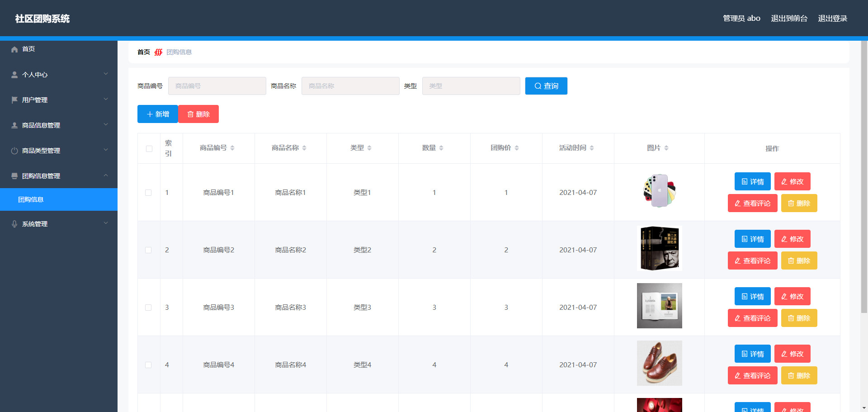
Task: Click yellow 删除 for 商品编号4
Action: [x=799, y=375]
